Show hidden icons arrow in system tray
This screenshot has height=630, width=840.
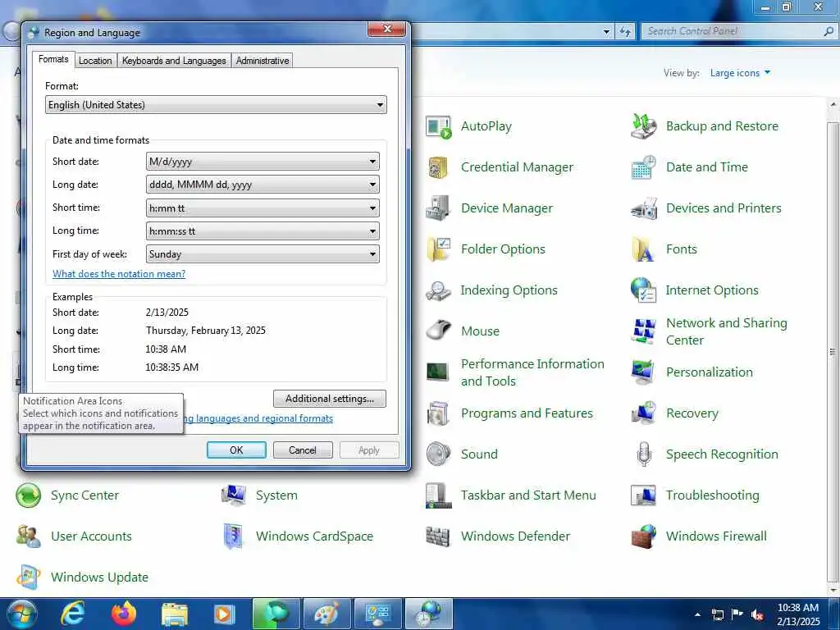pyautogui.click(x=697, y=614)
